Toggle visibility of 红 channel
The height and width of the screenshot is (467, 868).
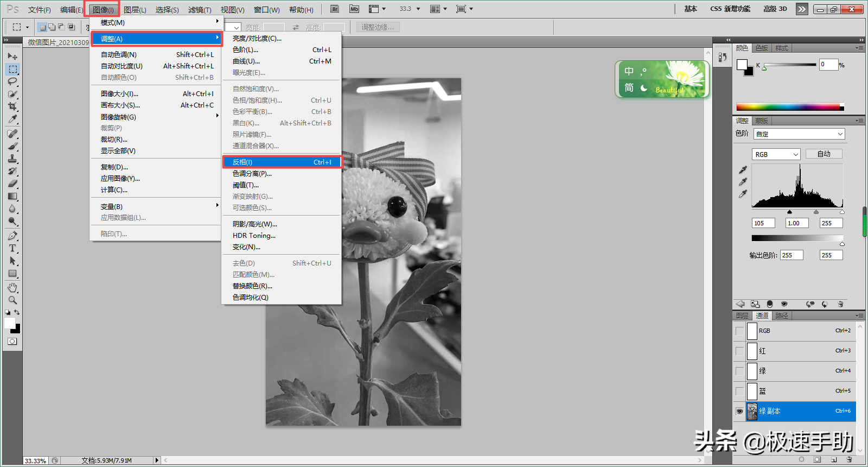click(739, 351)
